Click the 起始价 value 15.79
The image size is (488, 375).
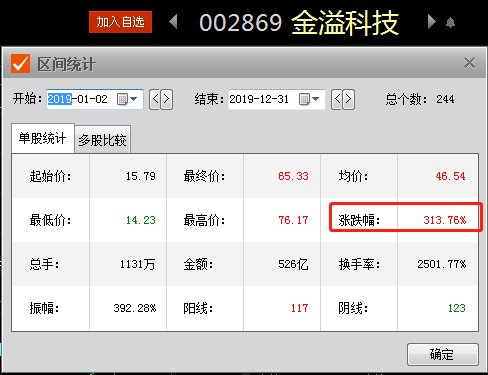pos(141,176)
